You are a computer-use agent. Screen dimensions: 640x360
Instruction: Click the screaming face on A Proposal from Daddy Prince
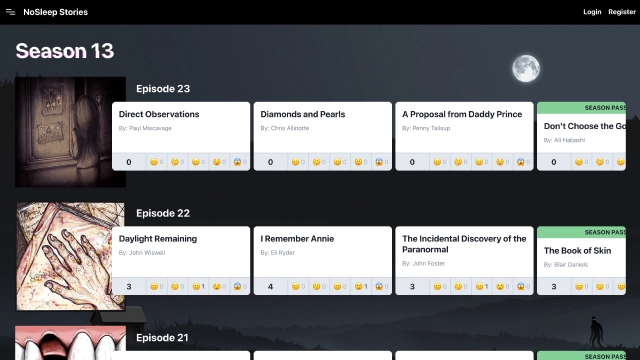tap(523, 162)
